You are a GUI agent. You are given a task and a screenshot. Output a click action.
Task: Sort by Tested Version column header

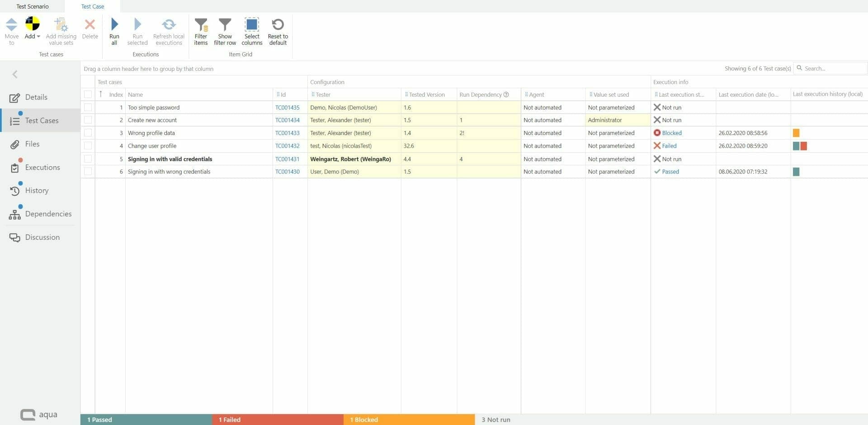coord(429,94)
